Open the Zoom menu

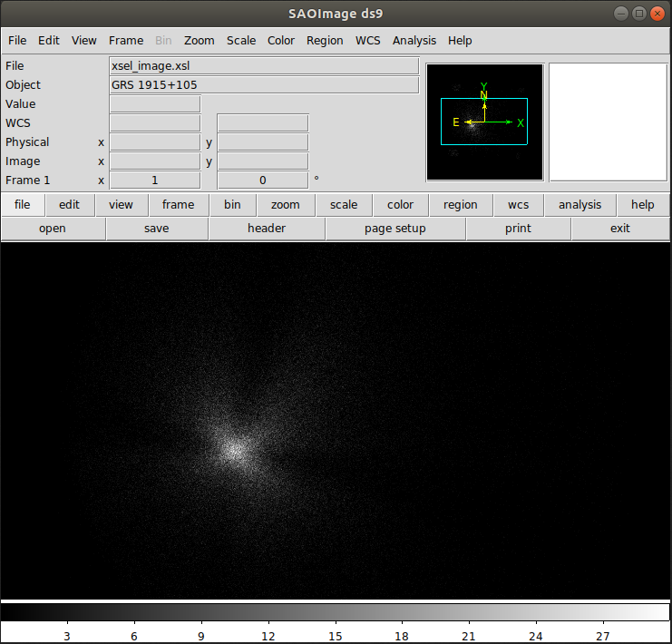tap(200, 40)
